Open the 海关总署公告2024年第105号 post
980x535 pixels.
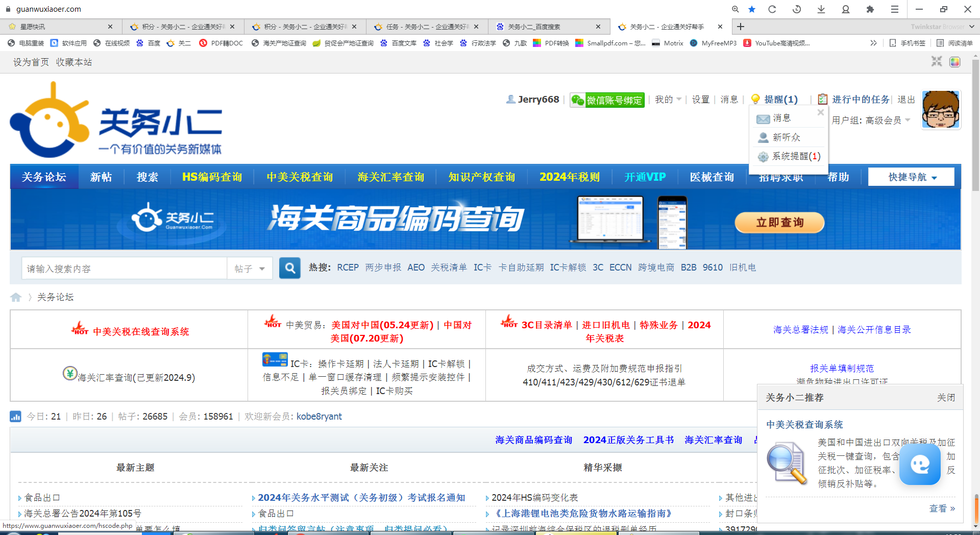point(83,513)
